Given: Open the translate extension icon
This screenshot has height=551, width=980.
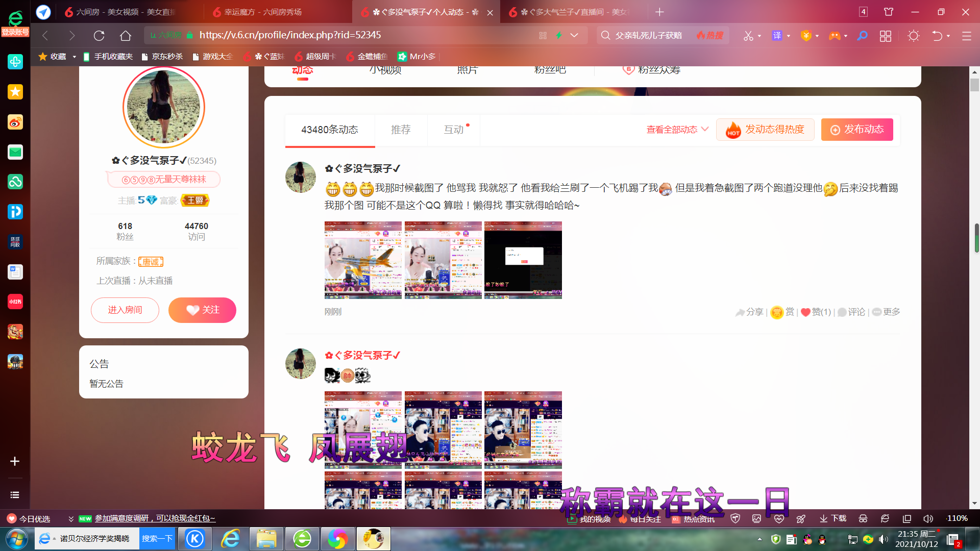Looking at the screenshot, I should click(777, 35).
